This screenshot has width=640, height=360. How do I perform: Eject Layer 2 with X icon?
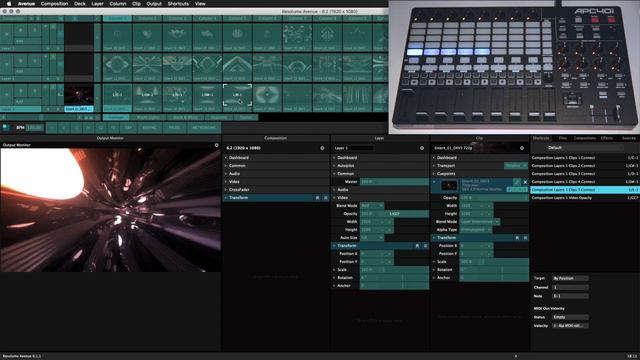click(x=7, y=65)
